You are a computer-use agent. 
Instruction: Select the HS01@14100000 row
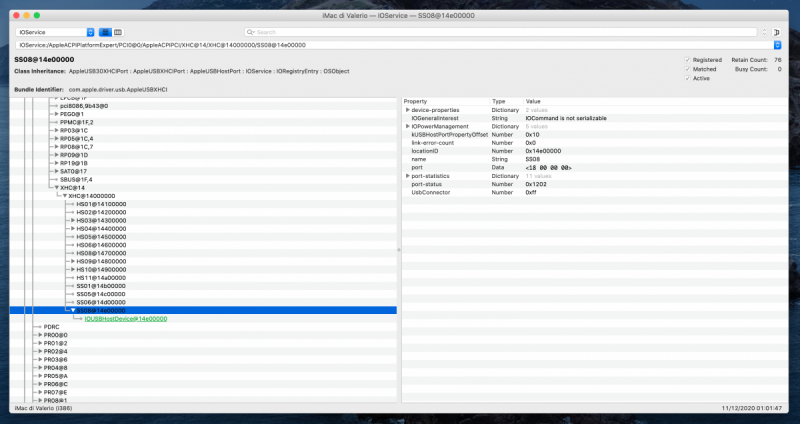click(203, 204)
